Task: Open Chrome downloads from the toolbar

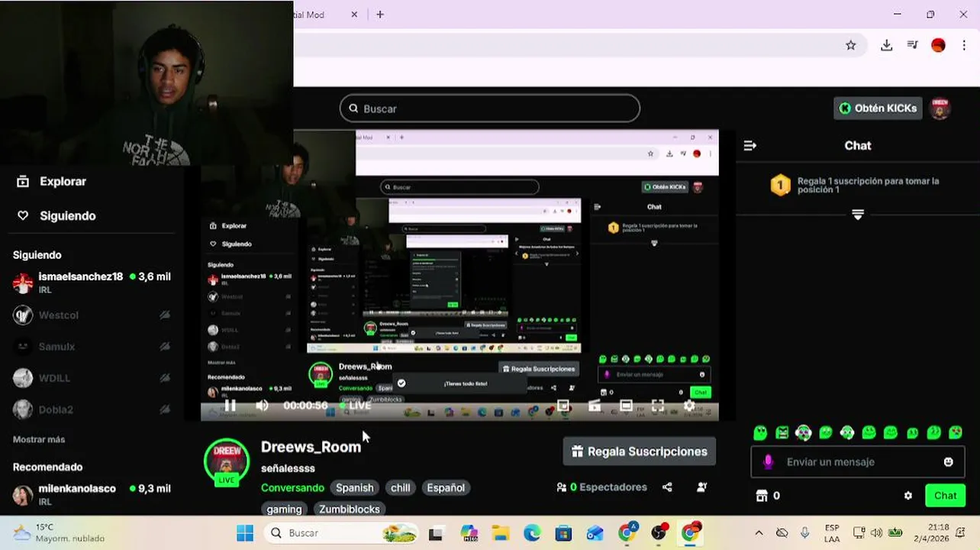Action: coord(886,45)
